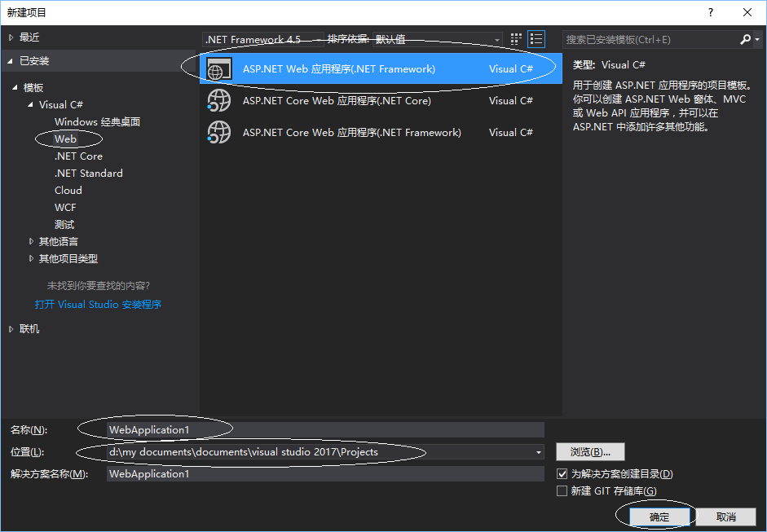767x532 pixels.
Task: Select ASP.NET Core Web 应用程序(.NET Core) template
Action: pyautogui.click(x=381, y=101)
